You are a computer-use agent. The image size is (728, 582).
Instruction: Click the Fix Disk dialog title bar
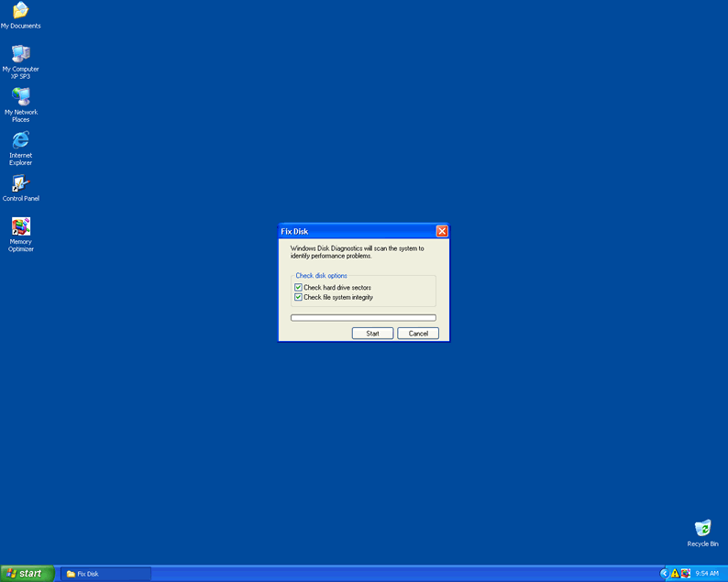pyautogui.click(x=353, y=231)
